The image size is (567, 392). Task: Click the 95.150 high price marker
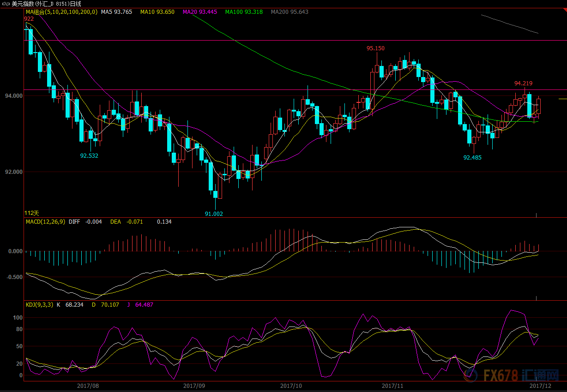375,48
